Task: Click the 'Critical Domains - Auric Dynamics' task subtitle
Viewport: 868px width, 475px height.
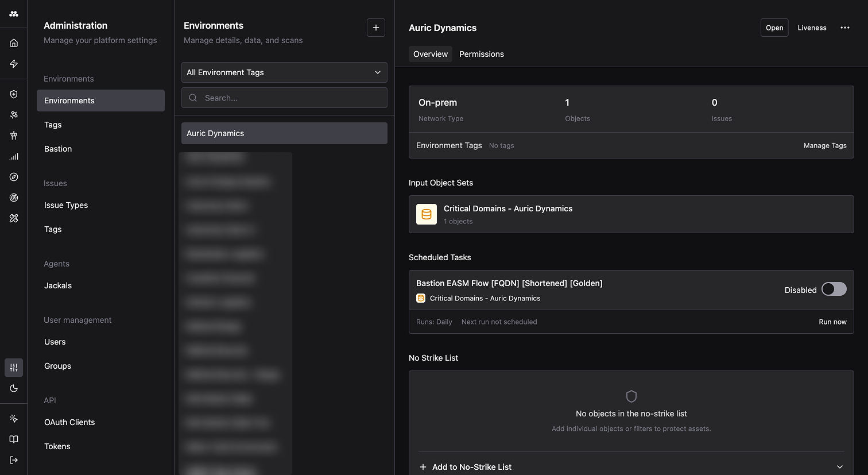Action: (485, 298)
